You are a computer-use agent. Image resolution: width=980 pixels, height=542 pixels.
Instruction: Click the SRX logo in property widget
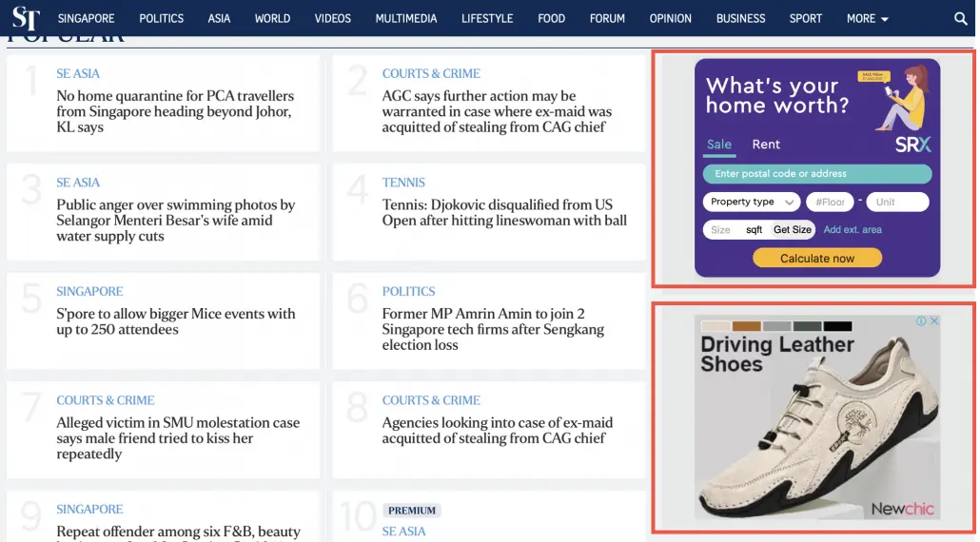(x=913, y=145)
